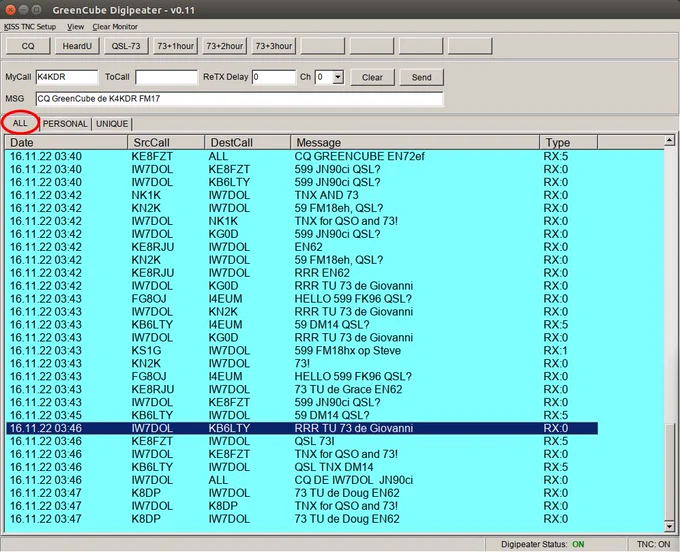Select KE8RJU row with message 'EN62'
This screenshot has height=552, width=680.
coord(302,247)
